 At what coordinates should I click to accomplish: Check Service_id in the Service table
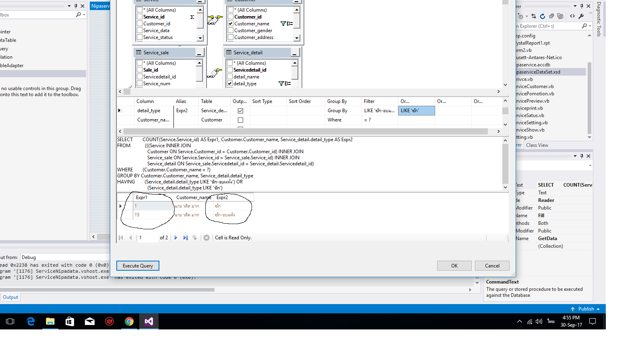tap(140, 16)
